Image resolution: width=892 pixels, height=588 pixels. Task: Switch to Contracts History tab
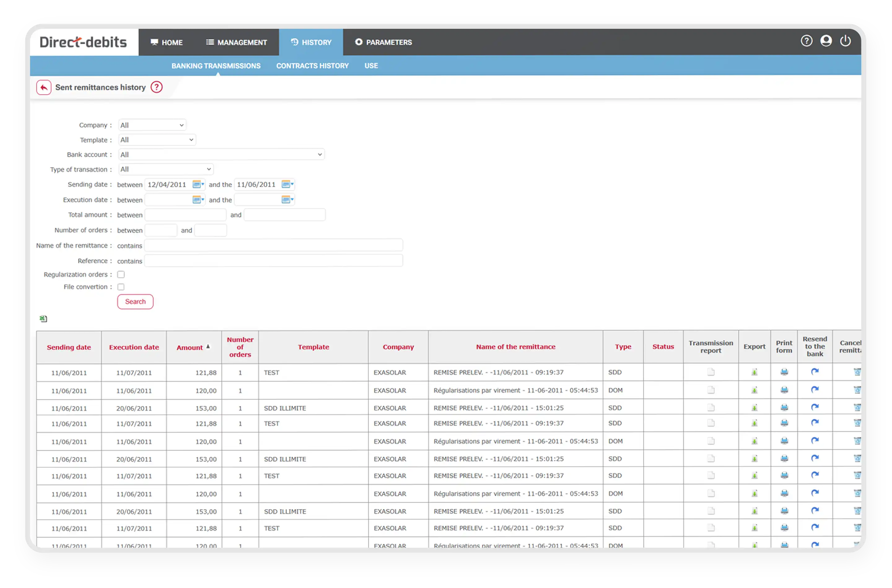coord(312,66)
